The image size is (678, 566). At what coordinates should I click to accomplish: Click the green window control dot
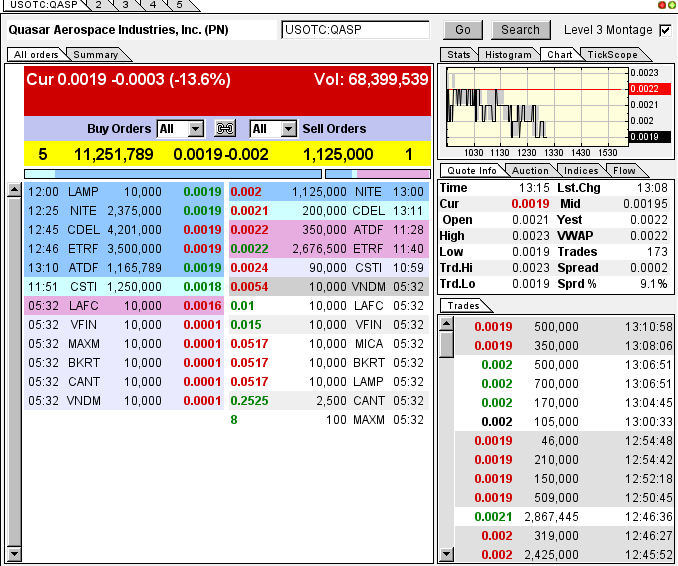coord(672,5)
